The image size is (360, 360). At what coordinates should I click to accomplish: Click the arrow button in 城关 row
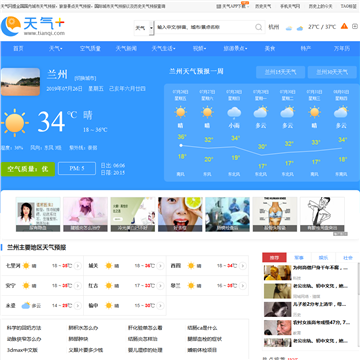(x=160, y=266)
